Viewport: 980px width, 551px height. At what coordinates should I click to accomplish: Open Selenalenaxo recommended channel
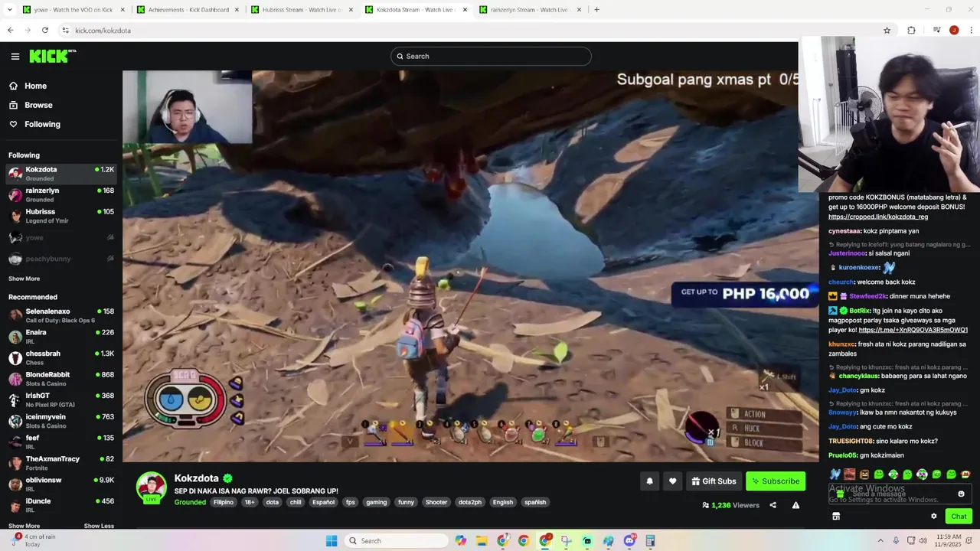[61, 315]
